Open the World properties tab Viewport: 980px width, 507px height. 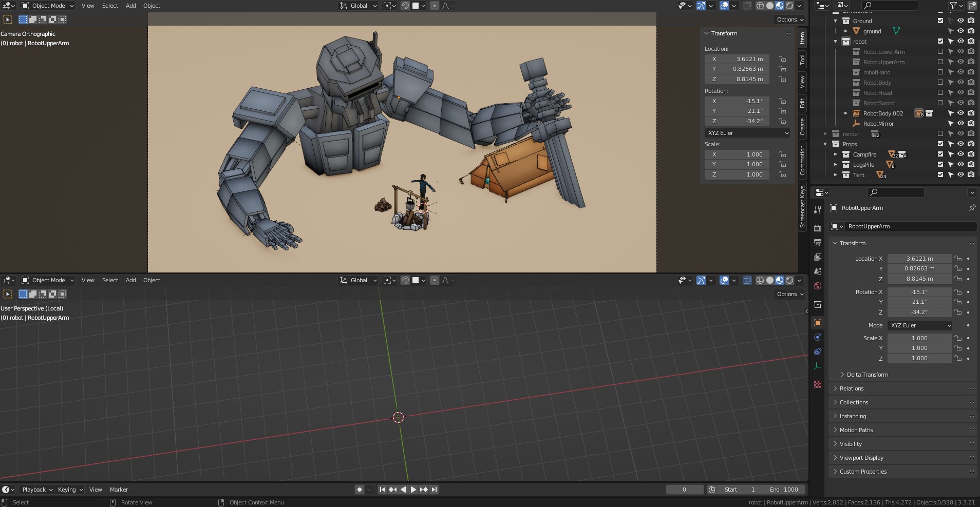click(x=818, y=286)
